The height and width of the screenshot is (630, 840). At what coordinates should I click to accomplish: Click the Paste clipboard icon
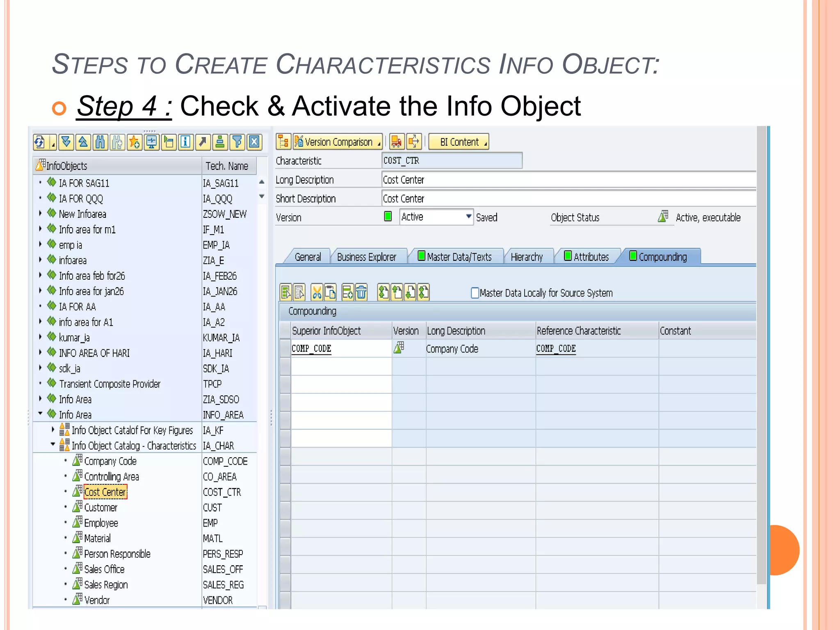[330, 292]
